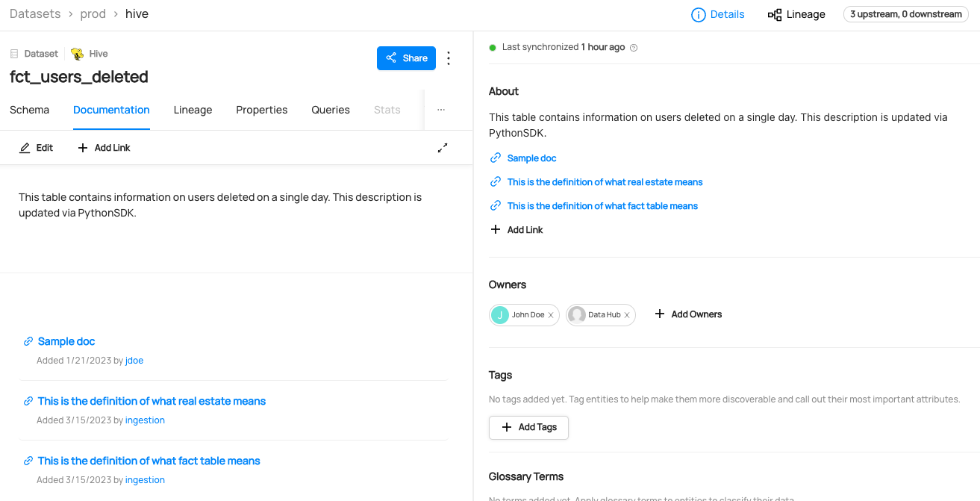The height and width of the screenshot is (501, 980).
Task: Click the link chain icon beside Sample doc
Action: (x=495, y=158)
